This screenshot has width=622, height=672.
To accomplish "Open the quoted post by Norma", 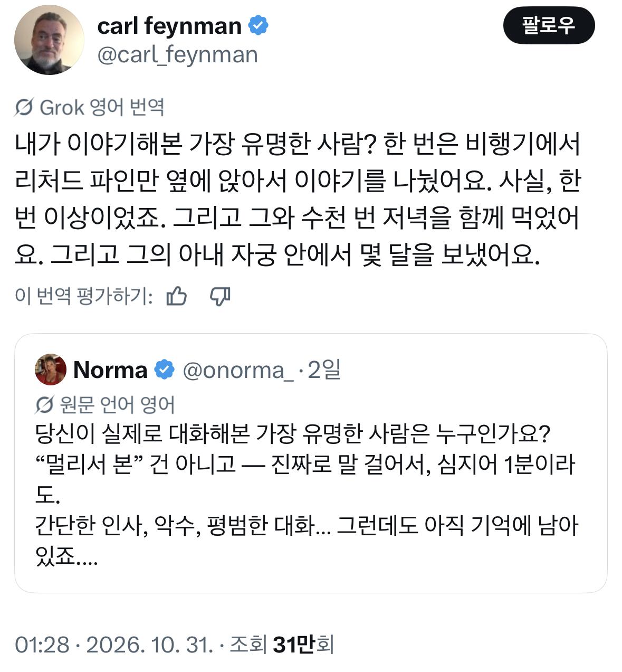I will (311, 463).
